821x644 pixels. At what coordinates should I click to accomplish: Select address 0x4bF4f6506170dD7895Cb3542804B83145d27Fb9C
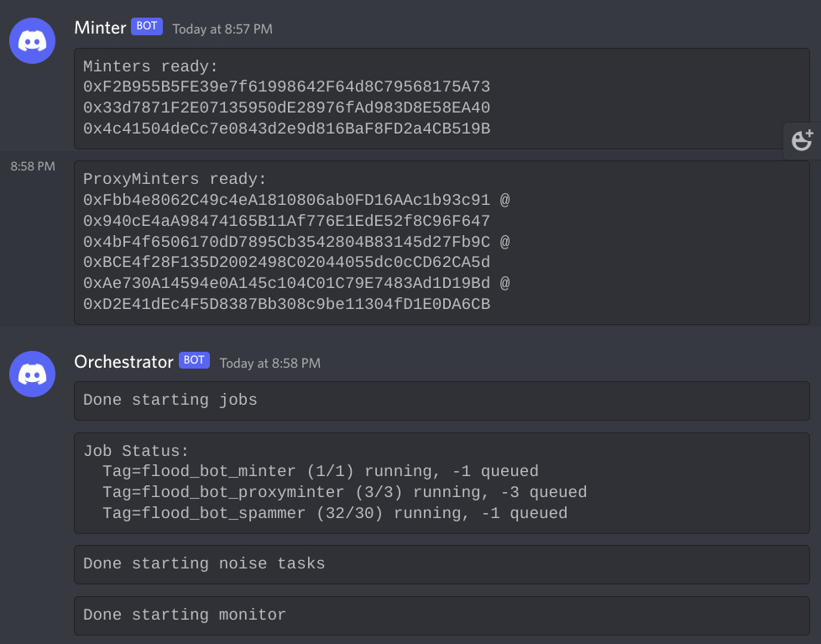coord(286,242)
